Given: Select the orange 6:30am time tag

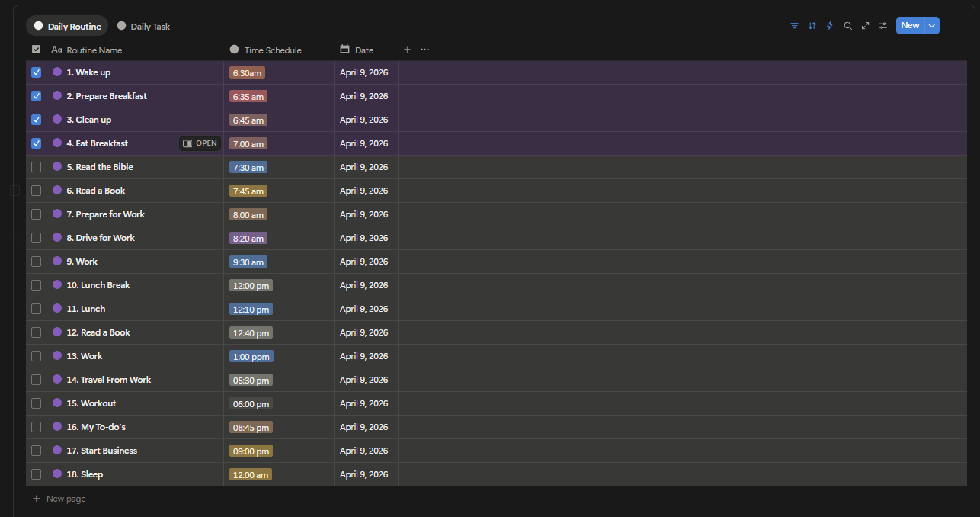Looking at the screenshot, I should (248, 72).
